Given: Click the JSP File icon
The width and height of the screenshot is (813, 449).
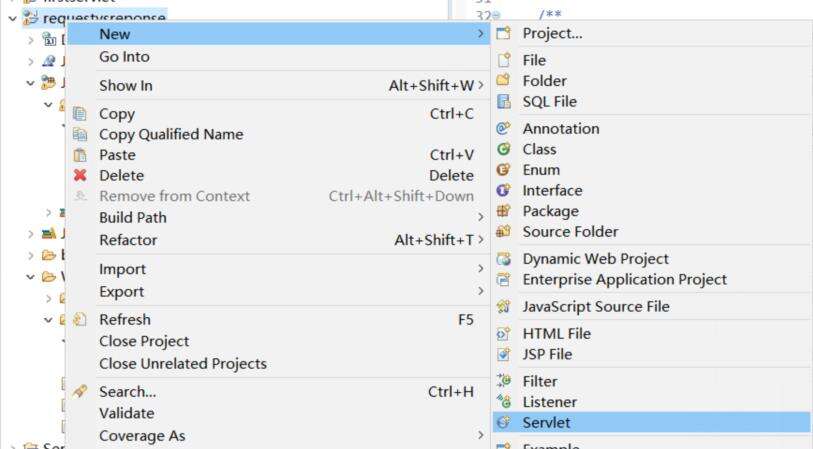Looking at the screenshot, I should pyautogui.click(x=503, y=354).
